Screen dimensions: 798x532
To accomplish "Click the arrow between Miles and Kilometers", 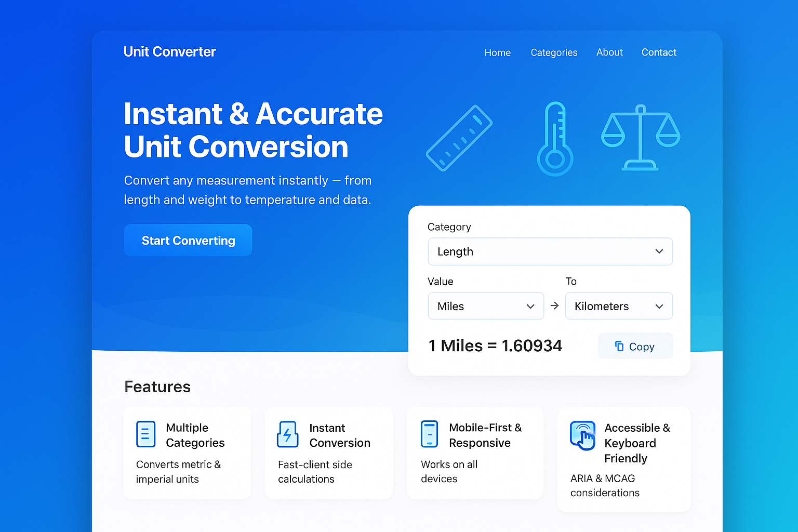I will pos(554,305).
